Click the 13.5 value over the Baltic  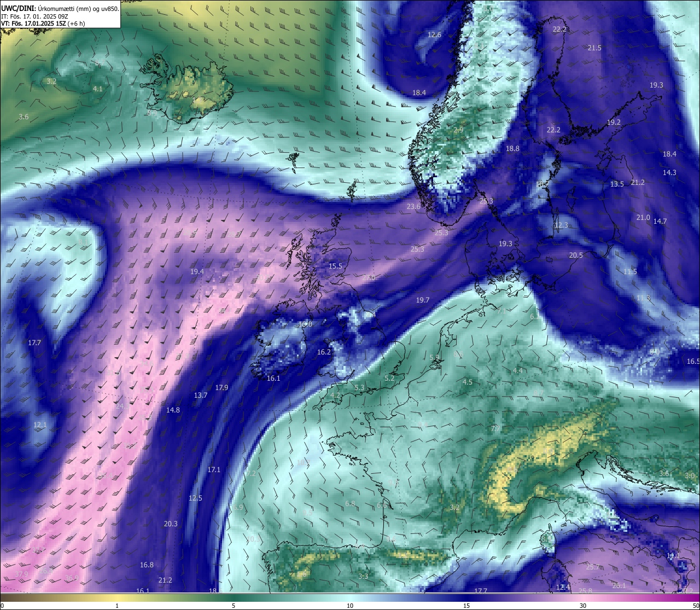pos(617,184)
